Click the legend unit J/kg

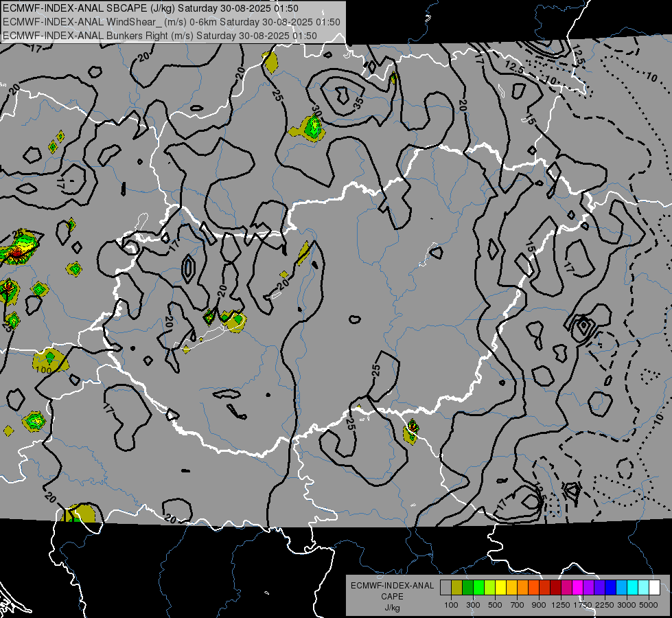pyautogui.click(x=392, y=608)
